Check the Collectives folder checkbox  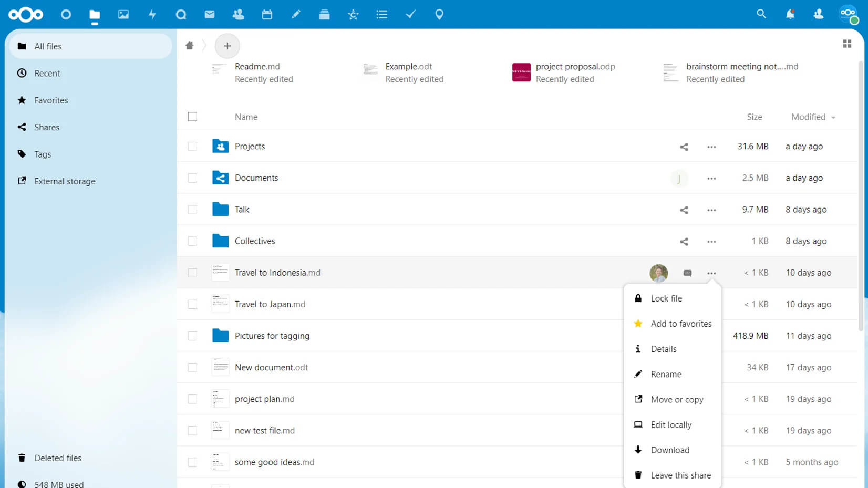pos(192,241)
